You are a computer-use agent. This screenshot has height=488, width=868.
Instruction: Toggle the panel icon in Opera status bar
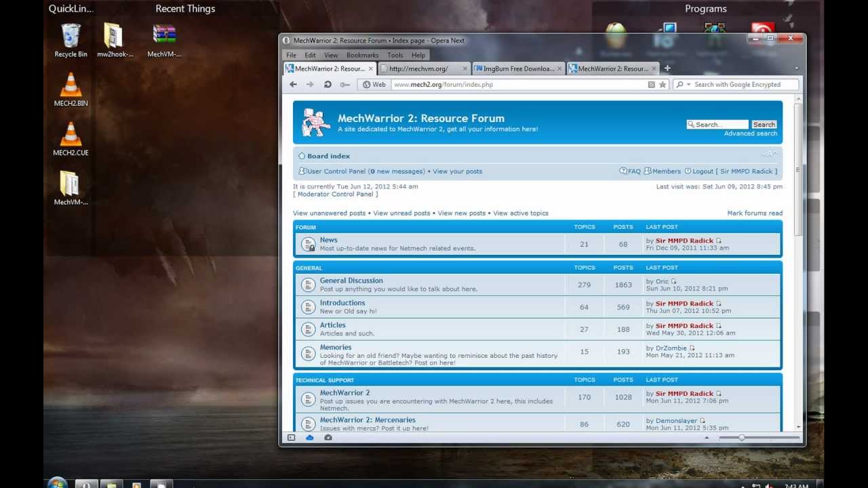point(292,438)
